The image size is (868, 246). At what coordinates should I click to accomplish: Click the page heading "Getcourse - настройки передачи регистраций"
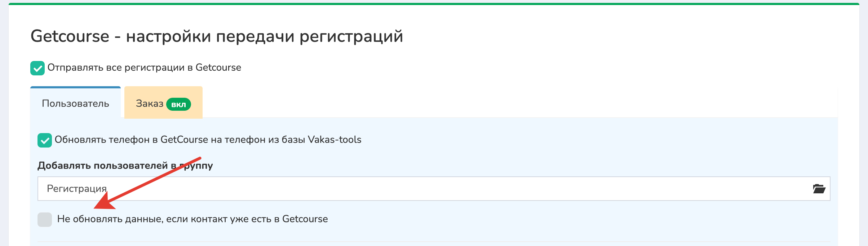[217, 36]
